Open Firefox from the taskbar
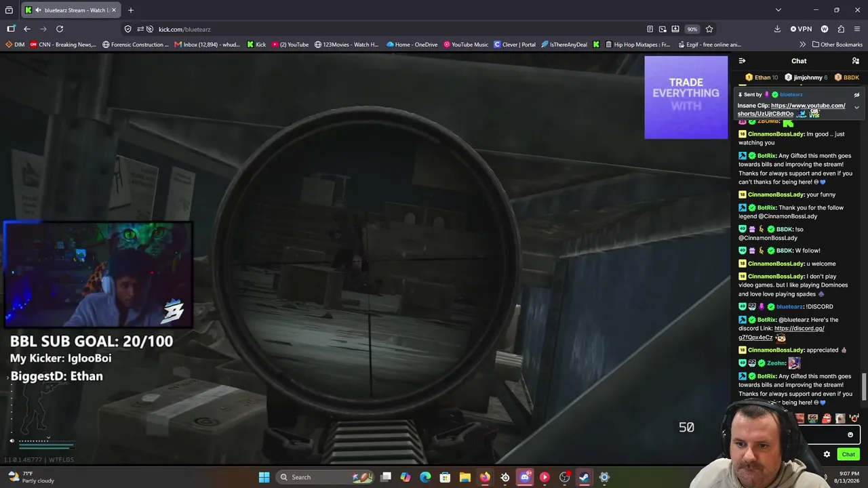This screenshot has height=488, width=868. coord(485,477)
